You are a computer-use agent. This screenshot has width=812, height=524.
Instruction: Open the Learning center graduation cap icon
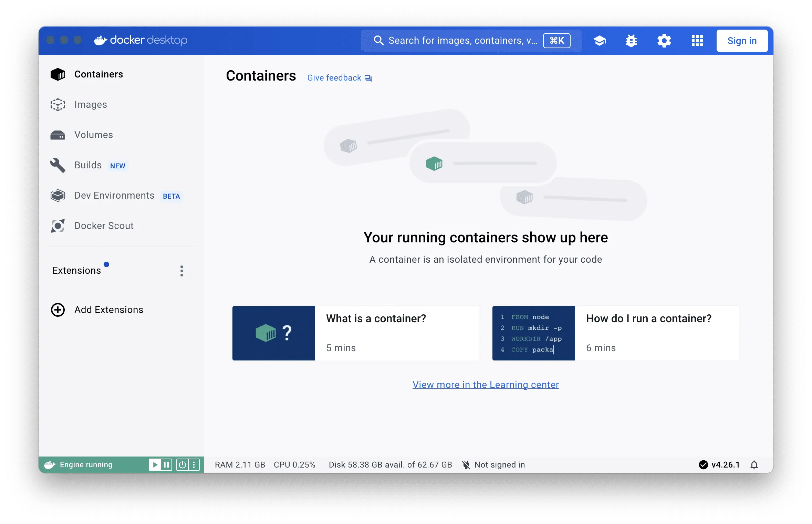tap(600, 41)
